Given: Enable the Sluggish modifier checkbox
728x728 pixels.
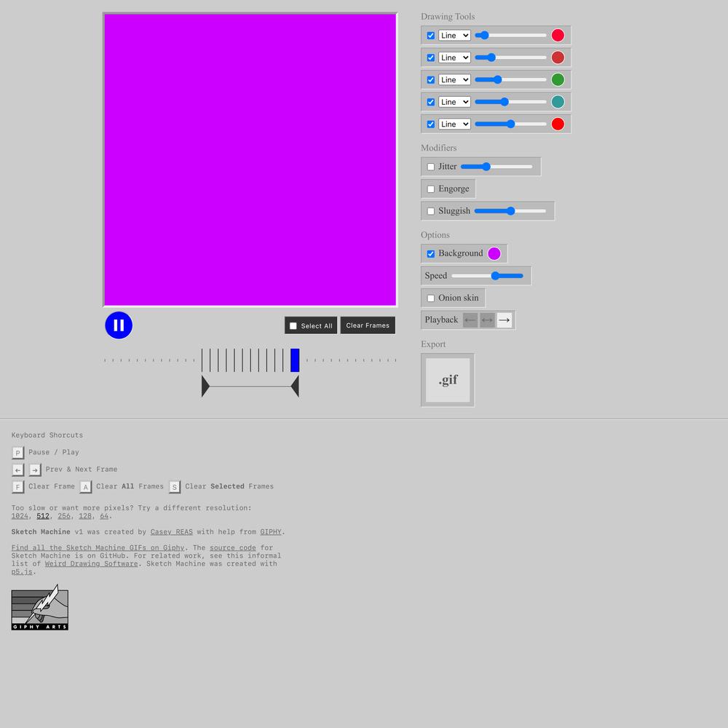Looking at the screenshot, I should click(x=431, y=211).
